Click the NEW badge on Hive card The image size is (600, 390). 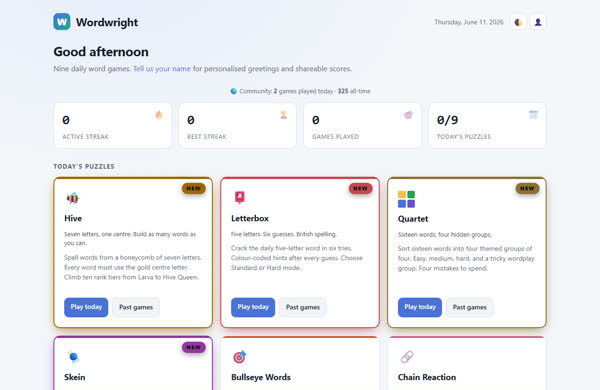(x=194, y=188)
